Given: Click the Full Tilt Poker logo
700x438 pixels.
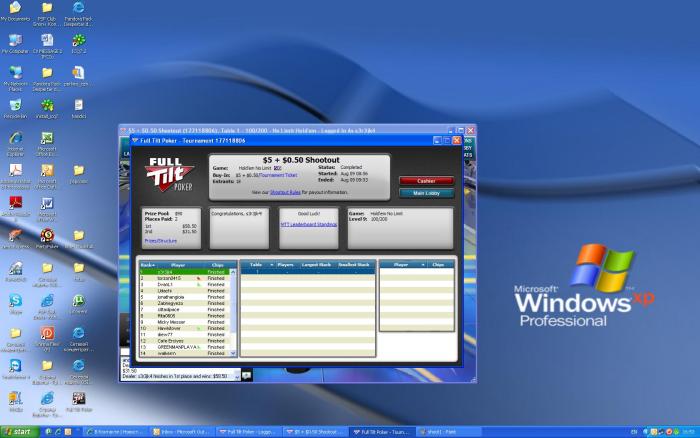Looking at the screenshot, I should point(169,175).
